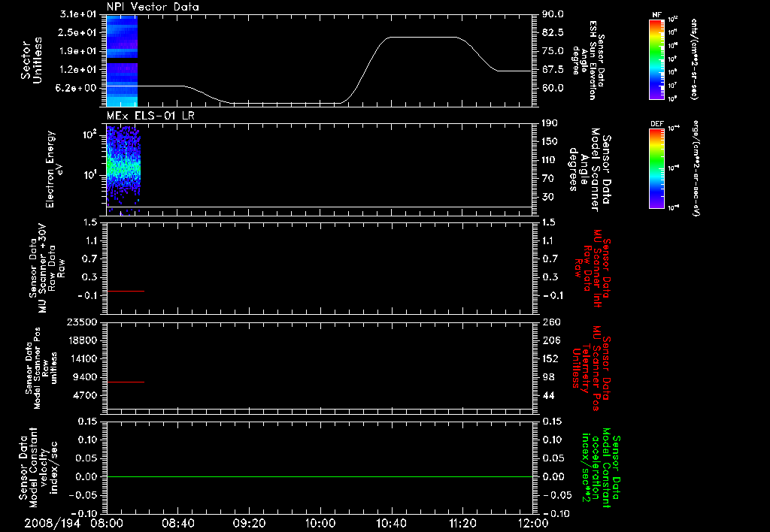The image size is (770, 532).
Task: Click the '67.5' Sun Elevation tick label
Action: pos(553,70)
